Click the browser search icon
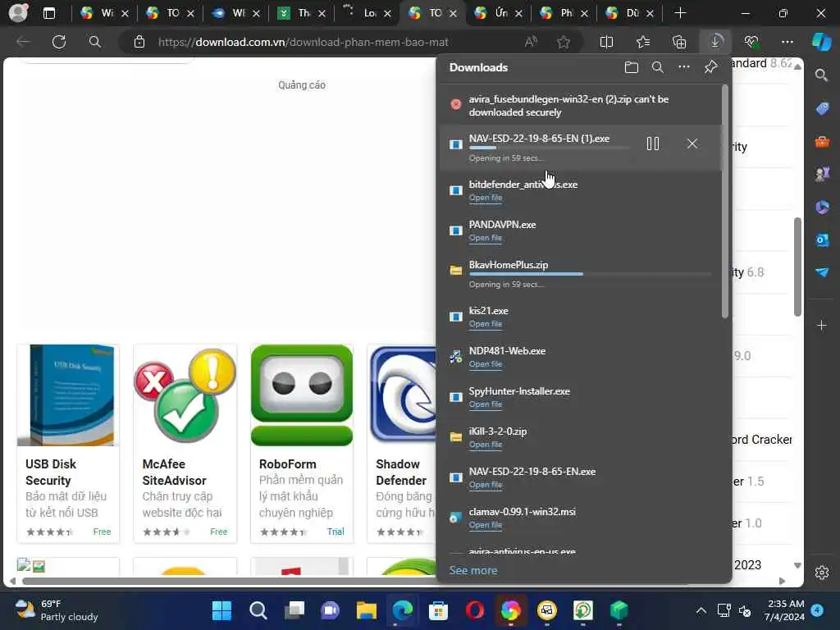The height and width of the screenshot is (630, 840). point(95,42)
